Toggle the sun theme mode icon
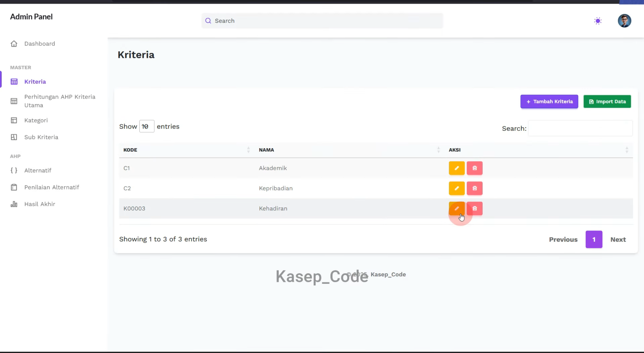Viewport: 644px width, 353px height. click(598, 21)
